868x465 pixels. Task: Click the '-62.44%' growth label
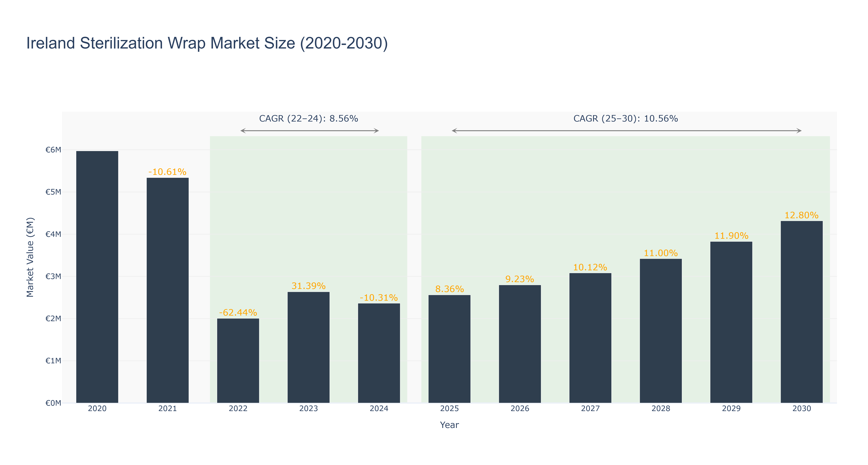pyautogui.click(x=238, y=312)
